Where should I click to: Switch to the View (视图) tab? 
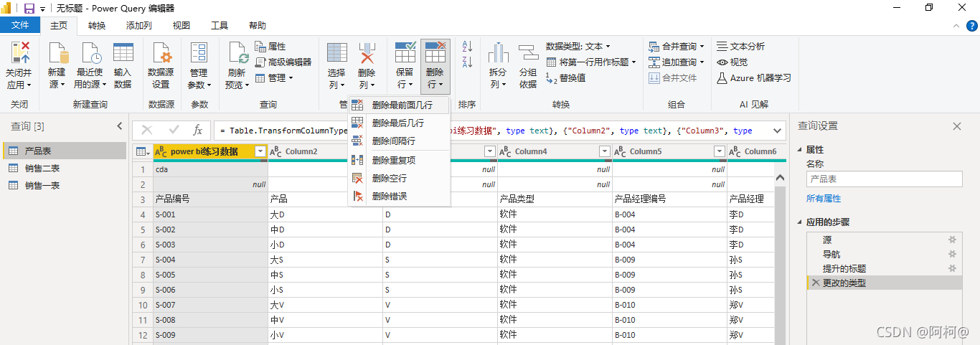click(x=182, y=25)
